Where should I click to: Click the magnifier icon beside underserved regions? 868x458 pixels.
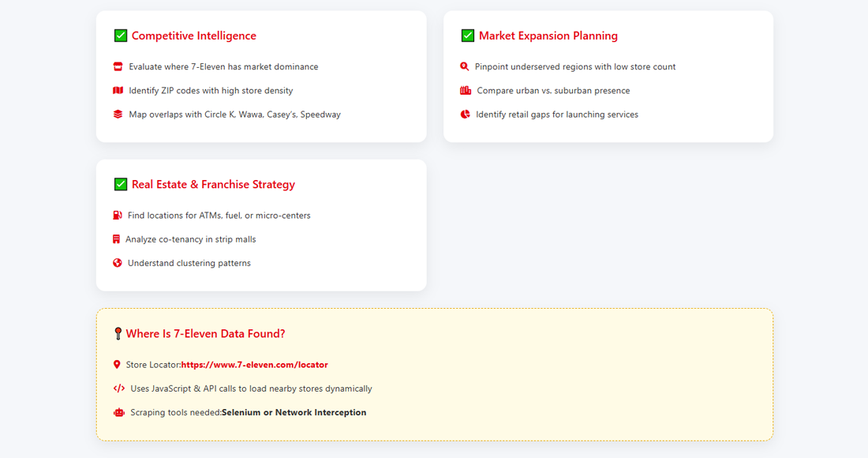(465, 67)
